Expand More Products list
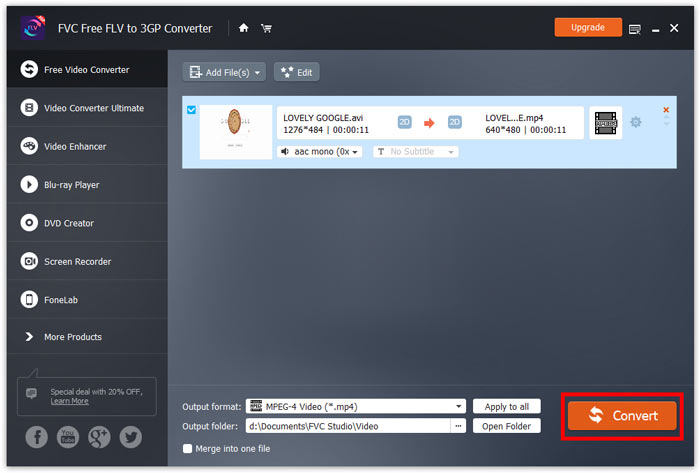This screenshot has width=700, height=473. 88,336
